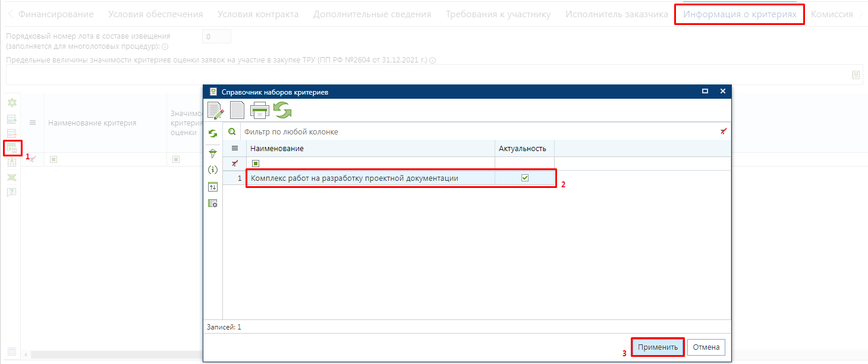Click the magnifier search icon near filter field
This screenshot has width=868, height=364.
click(x=232, y=131)
